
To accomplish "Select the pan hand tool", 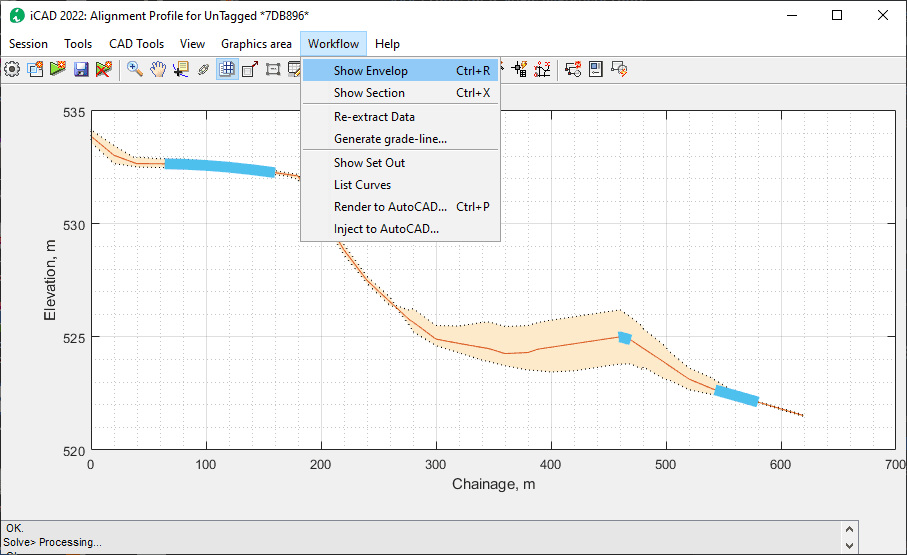I will pos(157,69).
